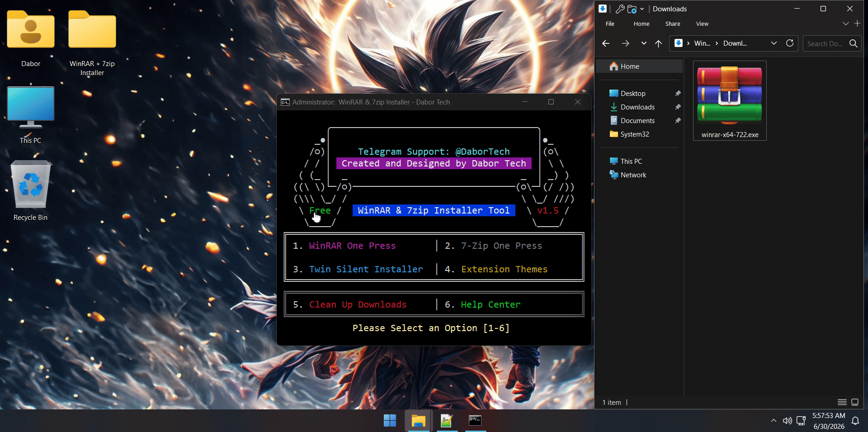Select Documents in Explorer navigation pane
This screenshot has width=868, height=432.
coord(637,120)
